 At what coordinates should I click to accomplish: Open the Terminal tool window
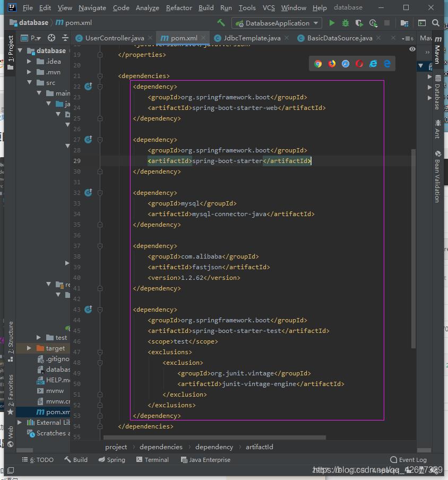click(152, 460)
